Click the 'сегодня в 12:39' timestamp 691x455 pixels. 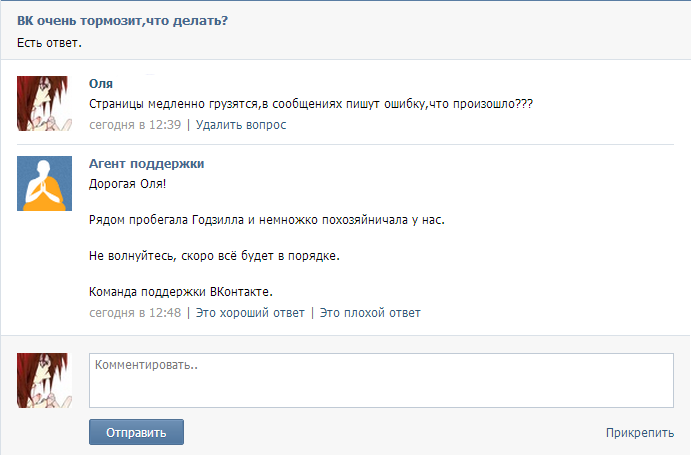point(135,125)
